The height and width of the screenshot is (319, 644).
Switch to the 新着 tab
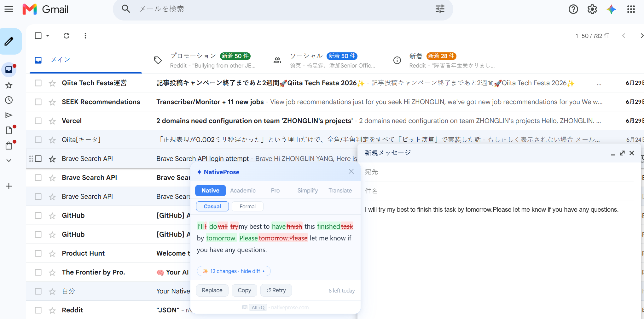pos(444,61)
